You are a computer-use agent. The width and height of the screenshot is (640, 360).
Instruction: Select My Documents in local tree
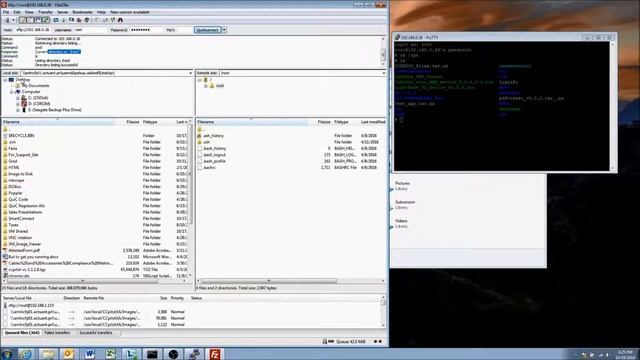[x=36, y=86]
